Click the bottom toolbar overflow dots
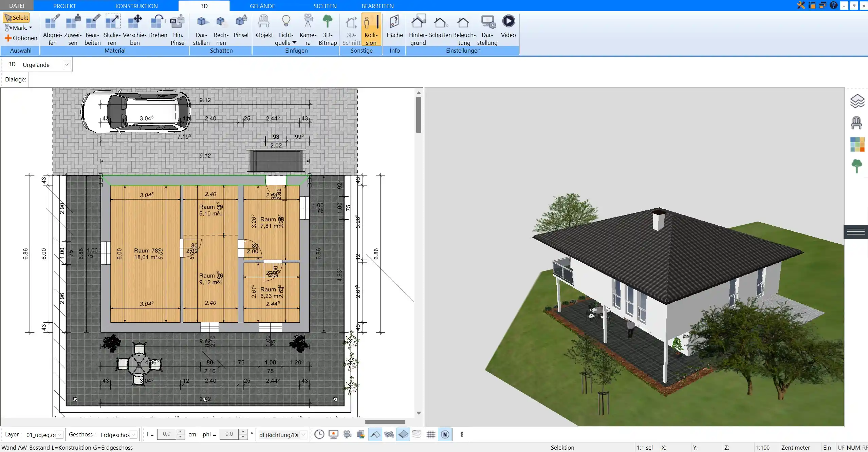The height and width of the screenshot is (452, 868). [461, 434]
